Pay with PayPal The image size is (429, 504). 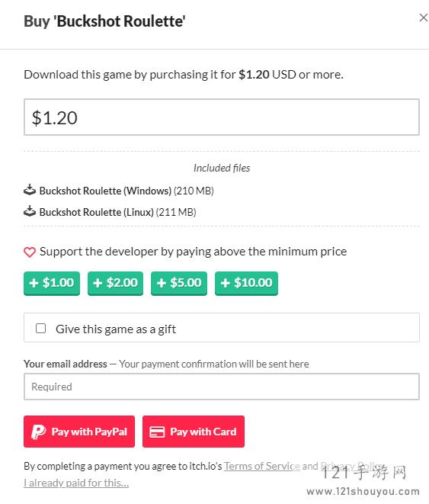coord(79,432)
